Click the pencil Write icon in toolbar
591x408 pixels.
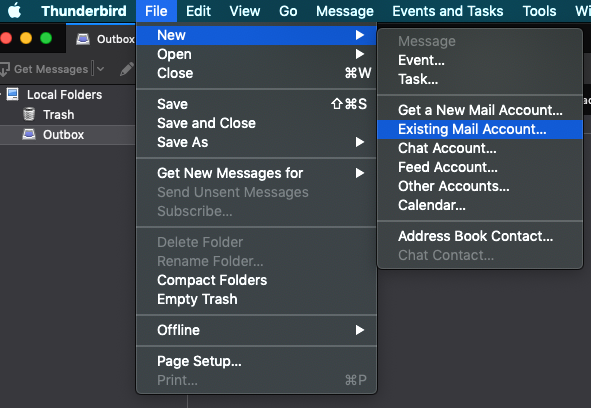pyautogui.click(x=127, y=69)
